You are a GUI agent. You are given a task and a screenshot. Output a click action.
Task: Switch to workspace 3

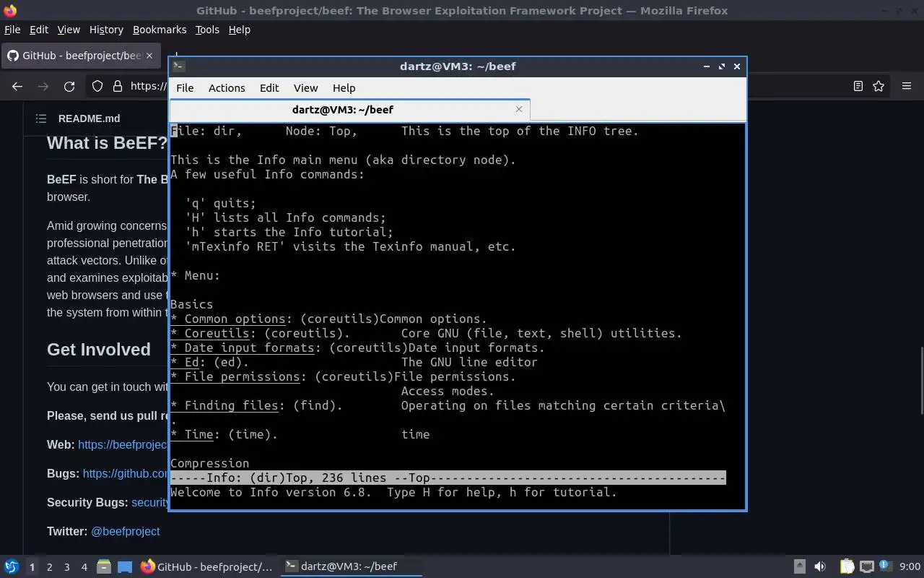[67, 567]
